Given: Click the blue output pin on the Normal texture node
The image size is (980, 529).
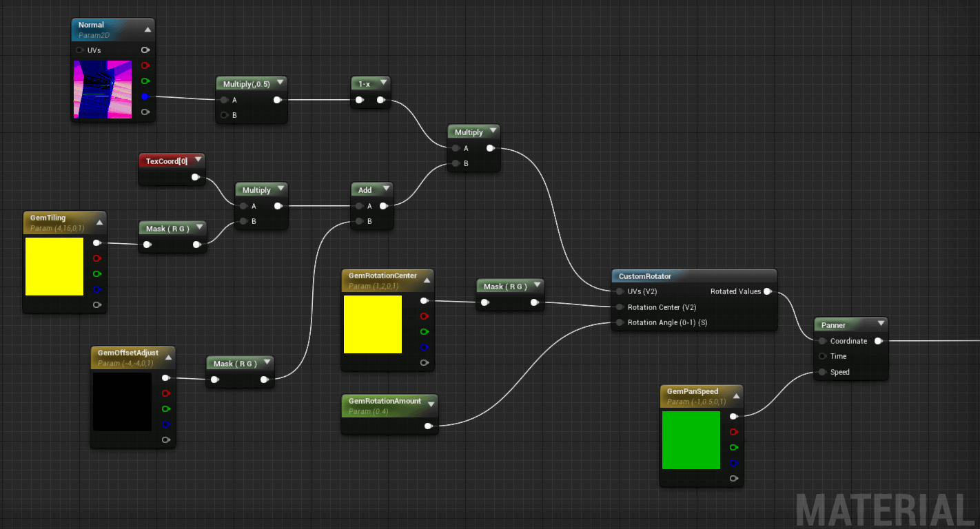Looking at the screenshot, I should click(x=145, y=96).
